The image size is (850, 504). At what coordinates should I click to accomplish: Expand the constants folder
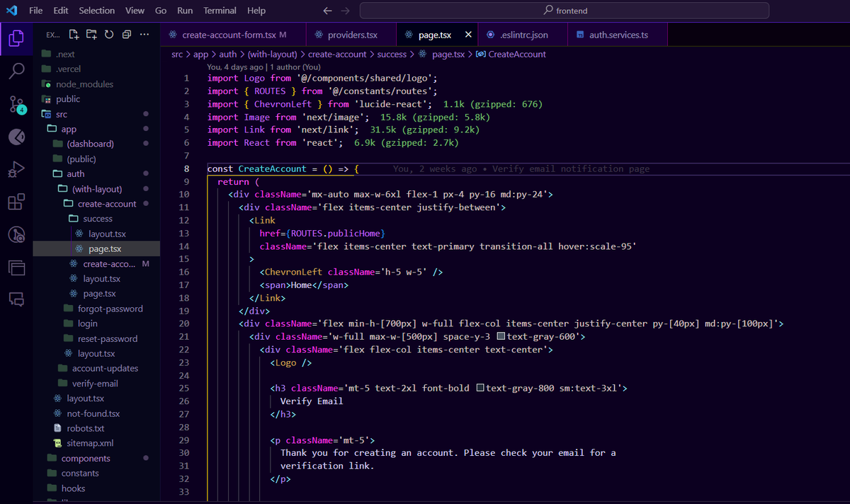tap(96, 473)
